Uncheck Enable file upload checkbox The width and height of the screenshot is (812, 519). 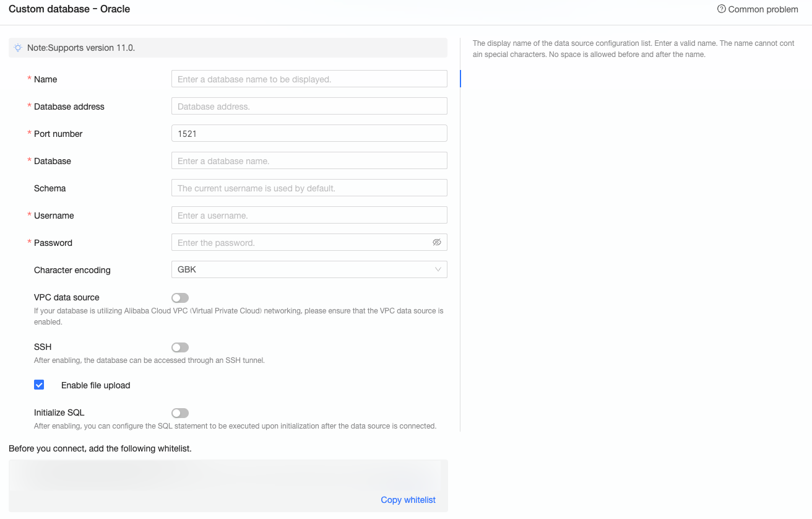(39, 385)
